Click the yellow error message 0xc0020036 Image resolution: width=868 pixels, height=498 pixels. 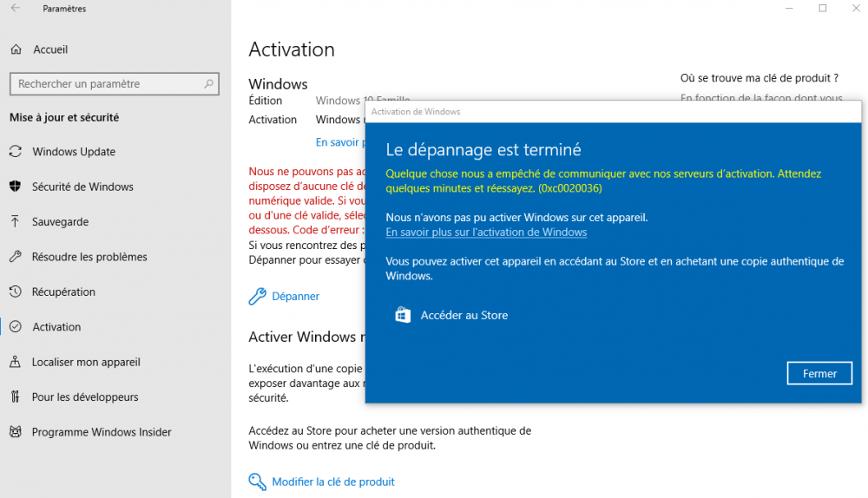pyautogui.click(x=603, y=180)
